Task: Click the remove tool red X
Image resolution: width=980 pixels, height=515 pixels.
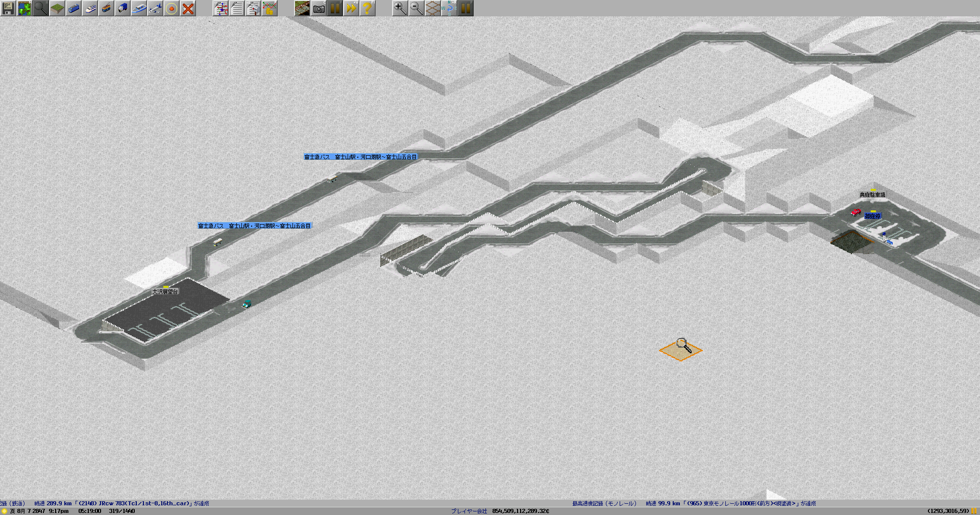Action: 188,8
